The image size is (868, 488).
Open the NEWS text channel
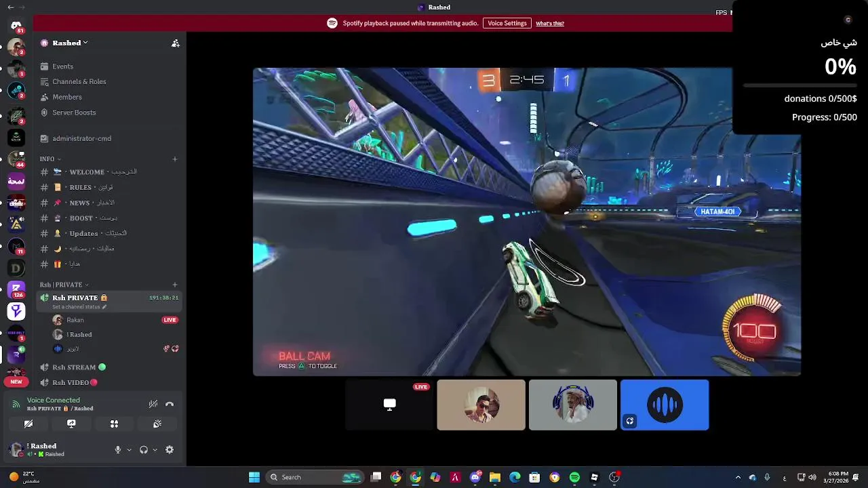tap(109, 203)
